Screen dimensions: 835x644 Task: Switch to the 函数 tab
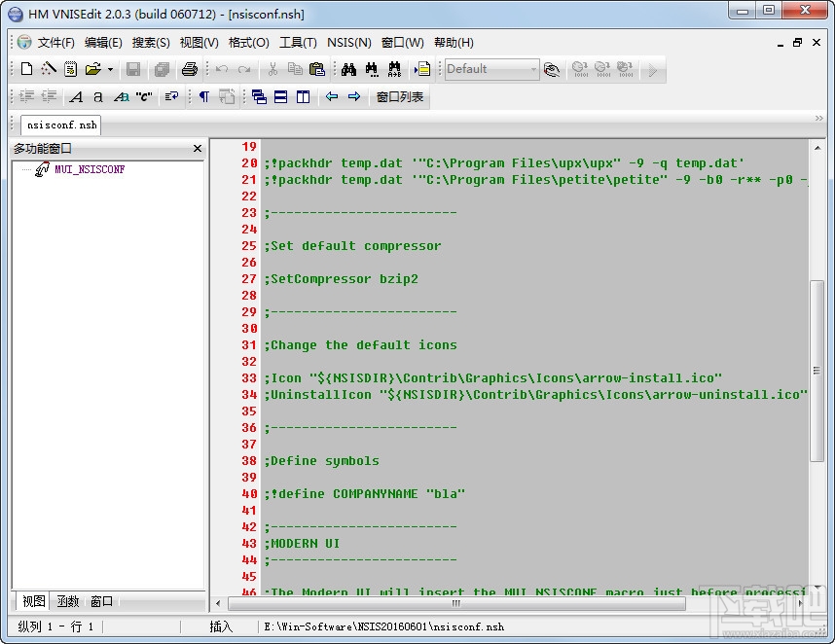pyautogui.click(x=67, y=601)
